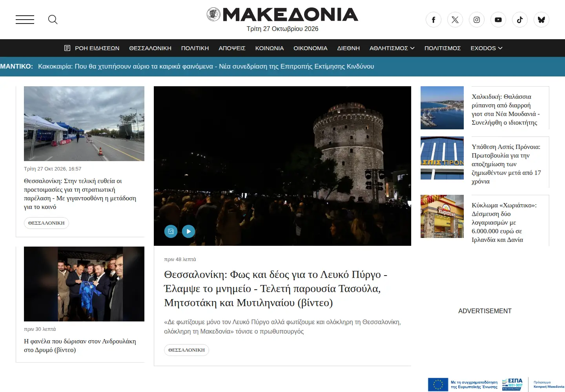
Task: Open the Ασπίς Πρόνοια building thumbnail
Action: click(442, 158)
